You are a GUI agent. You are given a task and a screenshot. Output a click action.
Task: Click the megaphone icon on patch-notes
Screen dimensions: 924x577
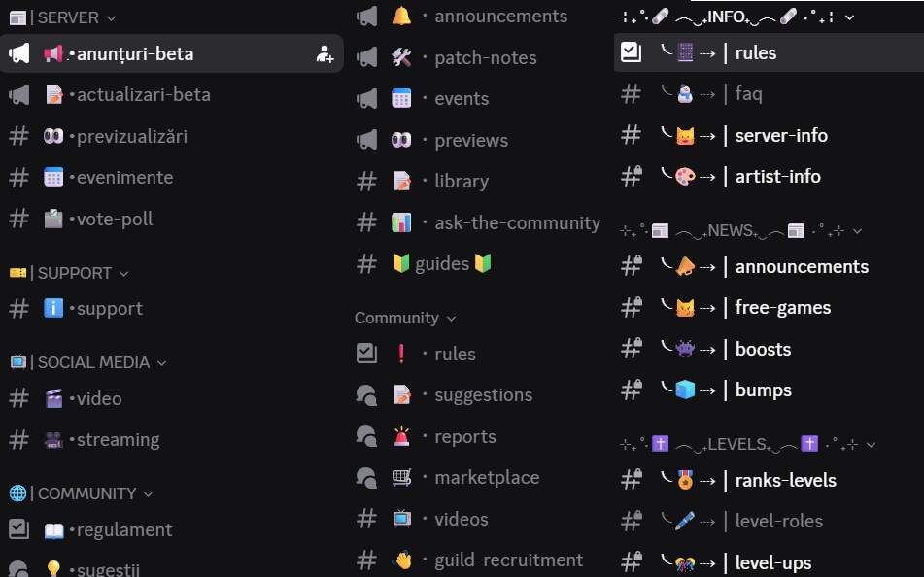366,57
